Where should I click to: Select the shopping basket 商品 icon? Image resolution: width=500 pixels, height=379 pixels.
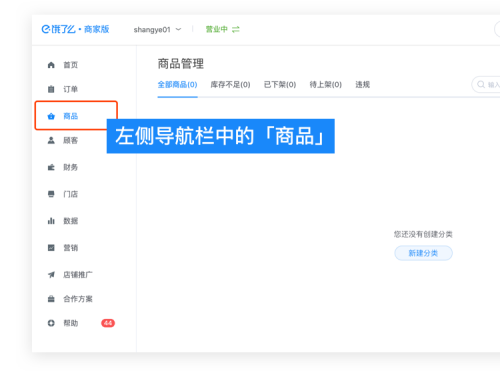pyautogui.click(x=51, y=116)
